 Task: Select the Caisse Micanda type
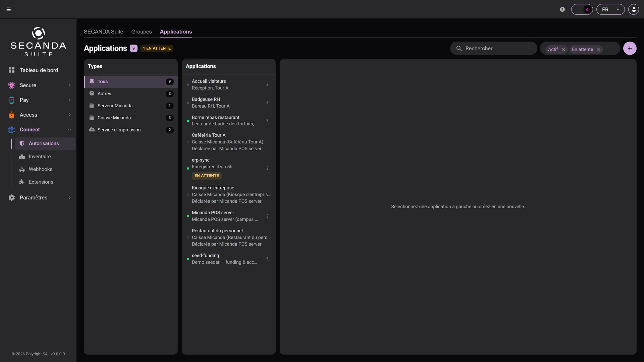(131, 118)
